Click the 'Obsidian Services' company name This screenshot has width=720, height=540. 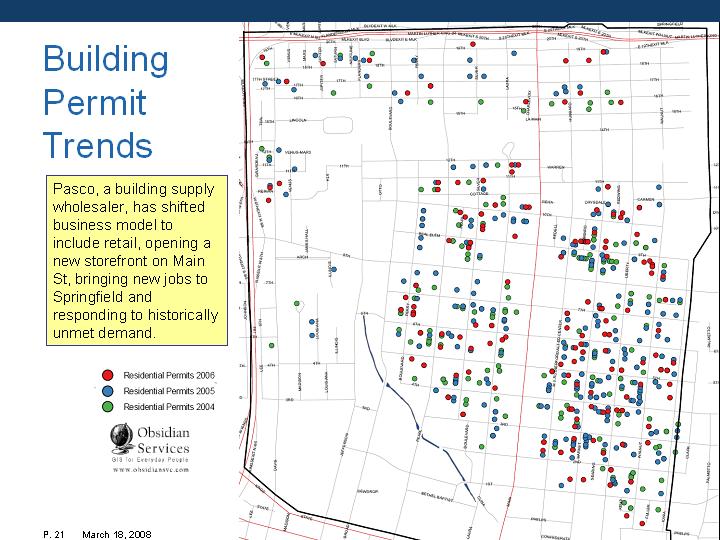[x=163, y=440]
